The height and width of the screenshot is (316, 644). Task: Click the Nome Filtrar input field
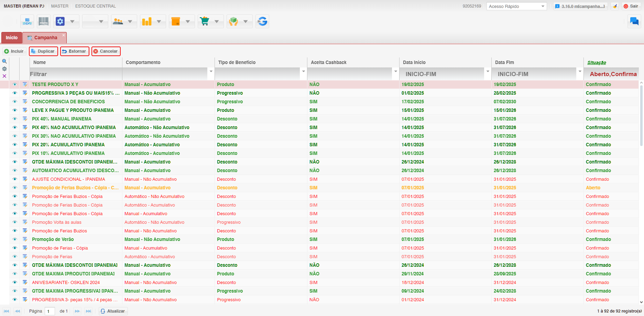coord(76,74)
